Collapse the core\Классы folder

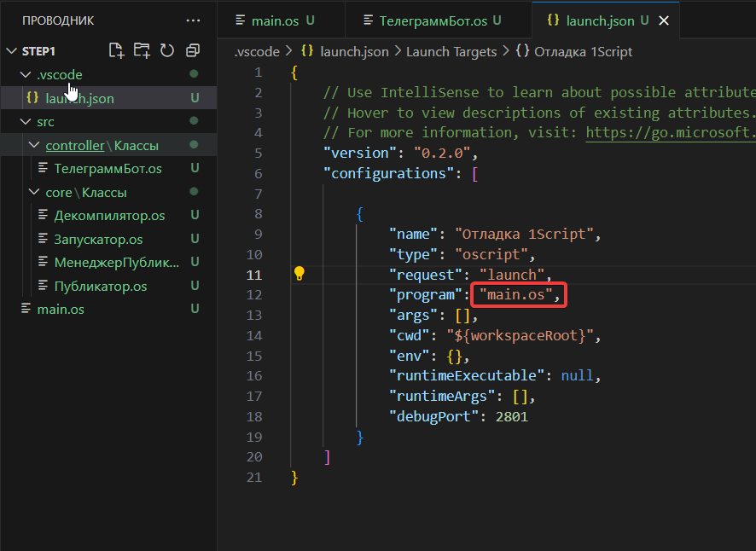click(x=34, y=193)
